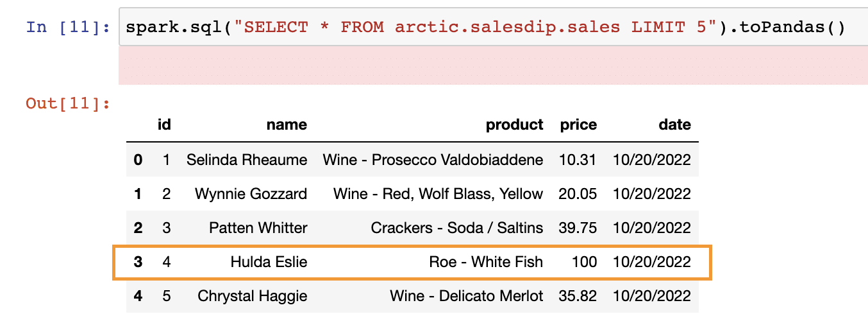Click the price value 10.31
Screen dimensions: 868x321
tap(578, 159)
